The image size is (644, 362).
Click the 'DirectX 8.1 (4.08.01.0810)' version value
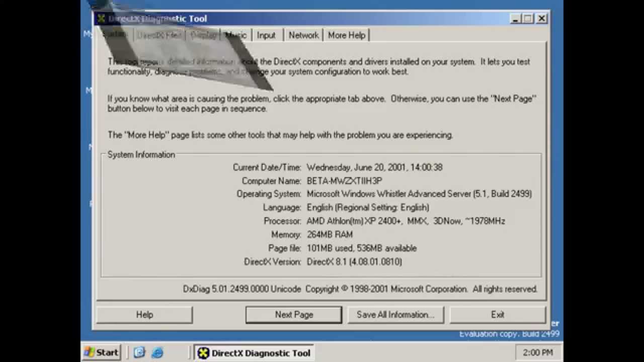pyautogui.click(x=354, y=262)
